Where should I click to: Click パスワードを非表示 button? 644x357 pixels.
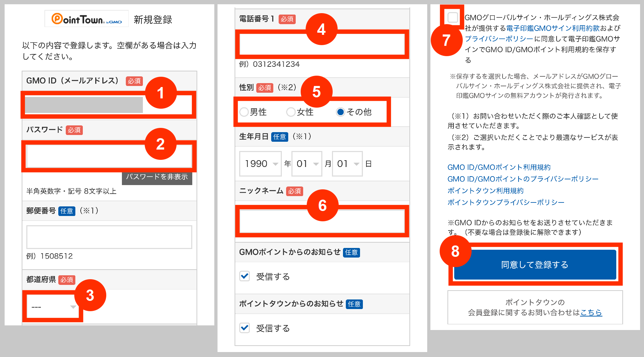pos(157,177)
